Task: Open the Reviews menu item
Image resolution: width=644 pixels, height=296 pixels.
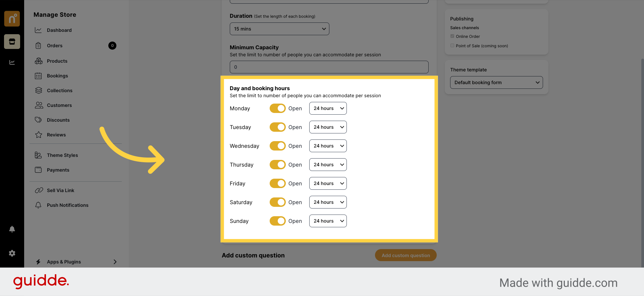Action: click(56, 135)
